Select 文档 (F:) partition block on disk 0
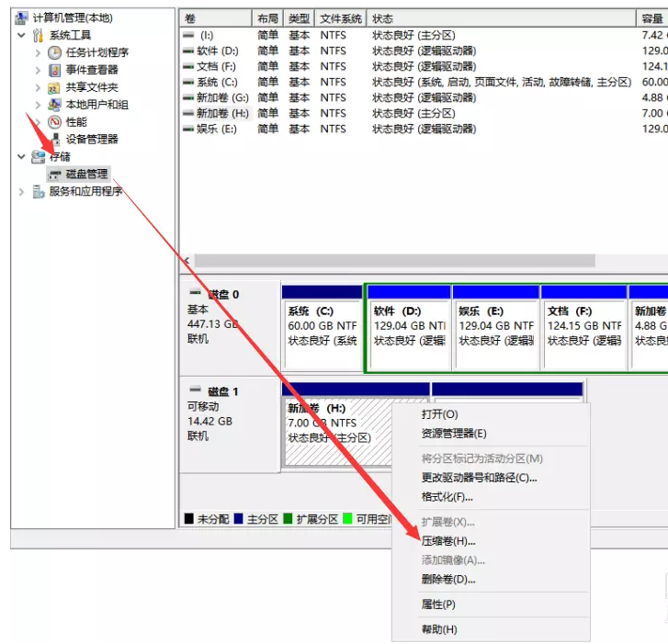Screen dimensions: 668x644 (x=584, y=327)
